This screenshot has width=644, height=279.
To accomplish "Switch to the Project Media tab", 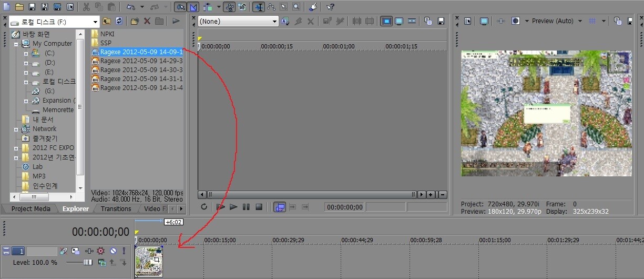I will click(x=30, y=208).
